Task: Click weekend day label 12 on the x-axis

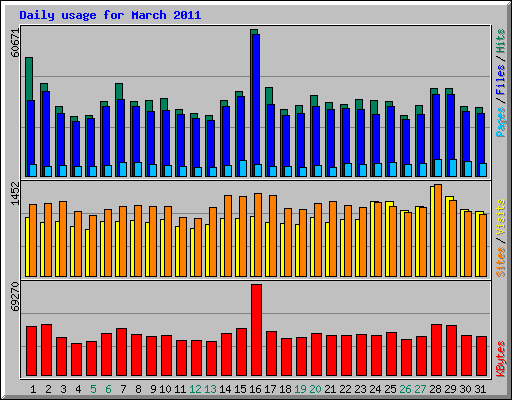Action: (195, 389)
